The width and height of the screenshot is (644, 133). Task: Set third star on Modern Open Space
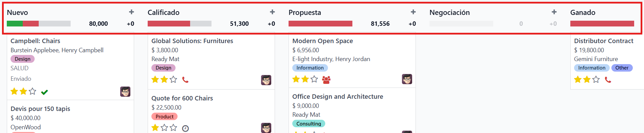tap(314, 79)
